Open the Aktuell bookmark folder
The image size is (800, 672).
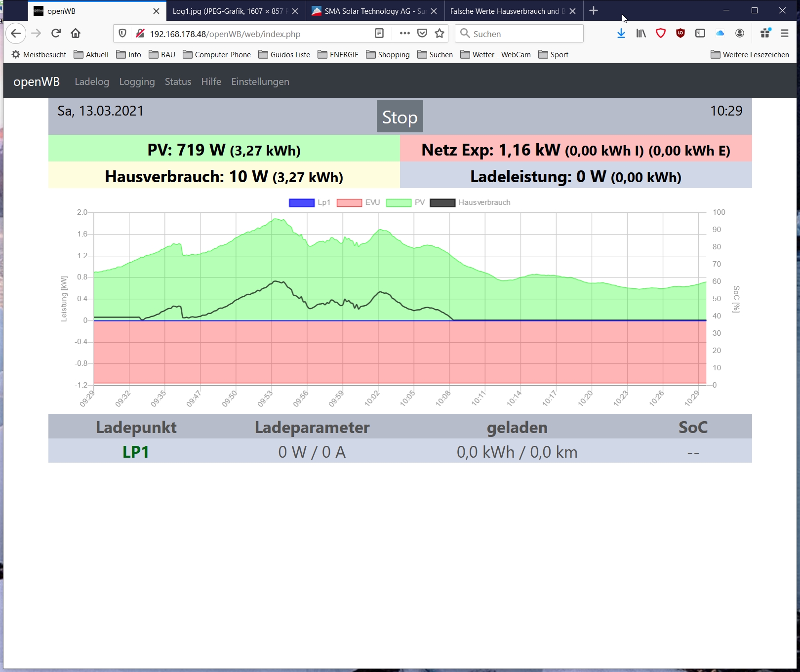click(91, 55)
